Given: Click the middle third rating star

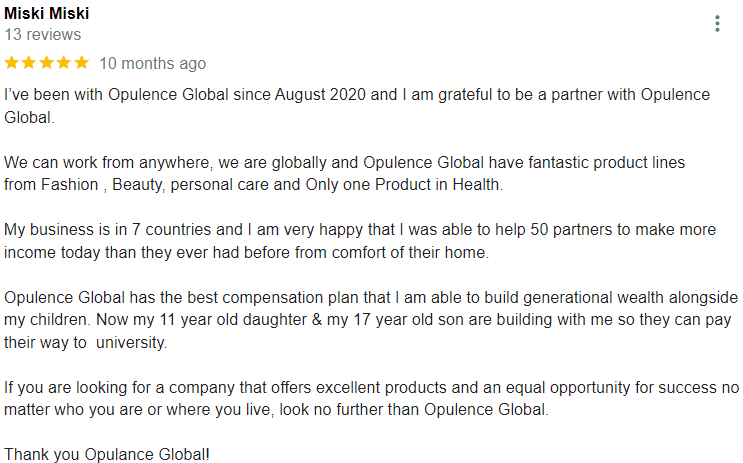Looking at the screenshot, I should pyautogui.click(x=47, y=63).
